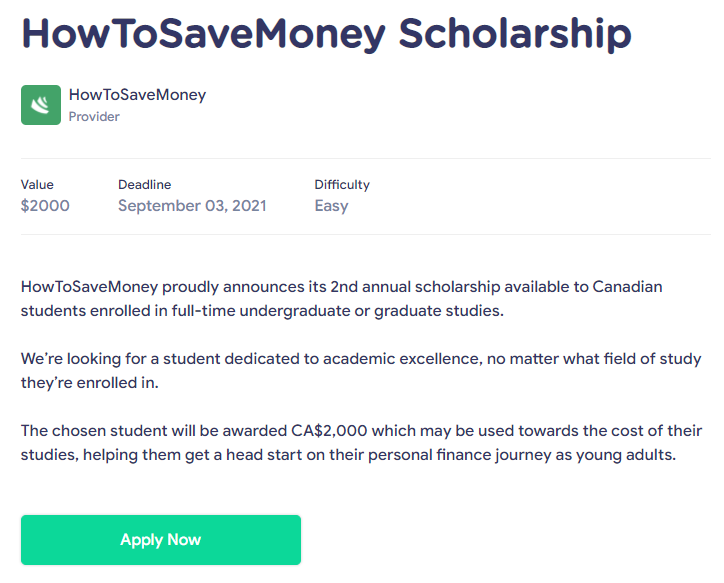
Task: Click the paragraph announcing the 2nd annual scholarship
Action: pyautogui.click(x=341, y=299)
